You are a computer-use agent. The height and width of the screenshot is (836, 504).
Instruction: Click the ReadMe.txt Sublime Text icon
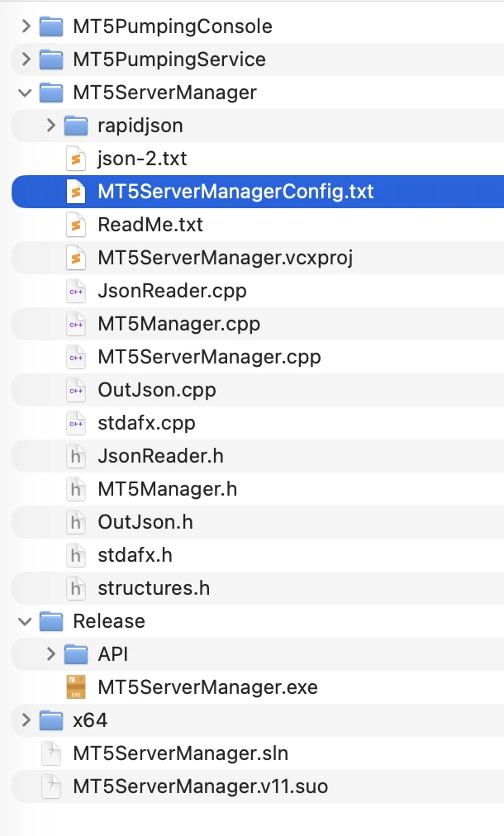tap(75, 225)
